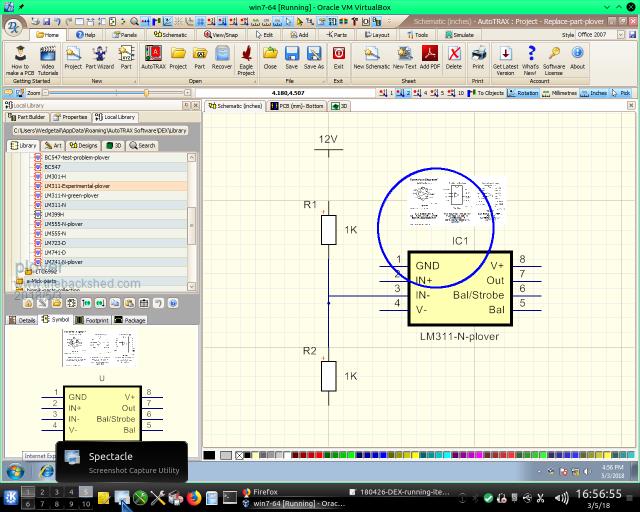Toggle the Pick mode button
The height and width of the screenshot is (512, 640).
click(620, 93)
